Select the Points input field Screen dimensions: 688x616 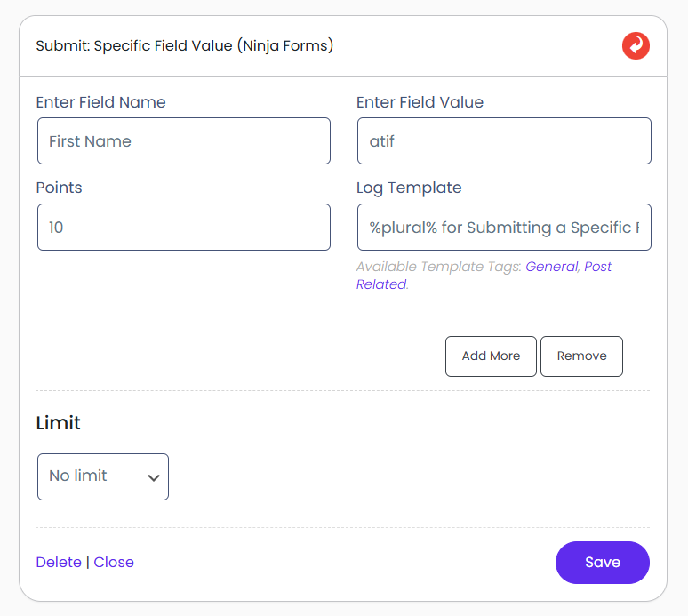click(x=184, y=228)
